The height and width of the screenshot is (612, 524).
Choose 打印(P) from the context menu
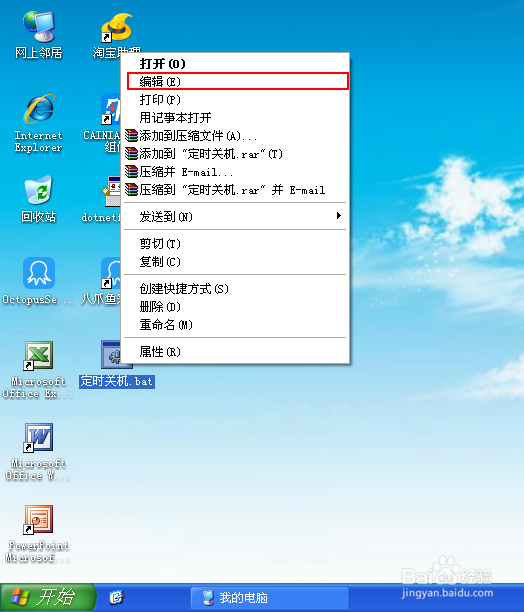point(235,100)
